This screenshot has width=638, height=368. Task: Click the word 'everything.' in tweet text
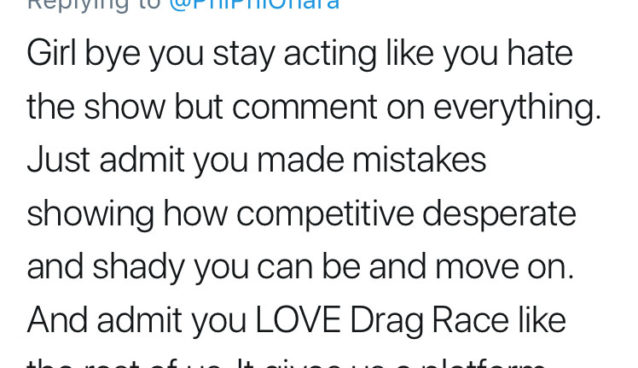tap(517, 108)
